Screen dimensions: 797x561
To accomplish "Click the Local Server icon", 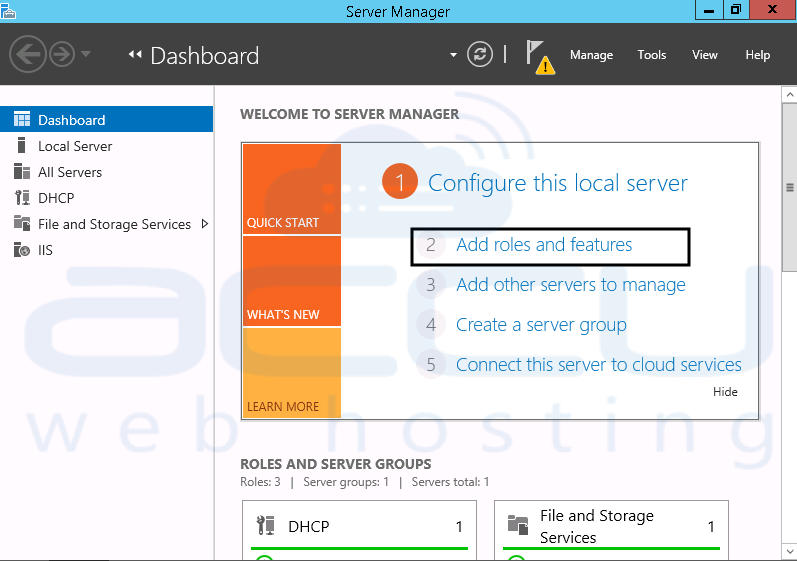I will pyautogui.click(x=21, y=145).
